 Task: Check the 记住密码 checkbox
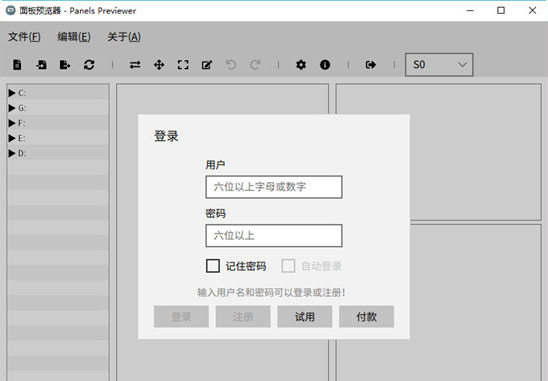[x=213, y=266]
